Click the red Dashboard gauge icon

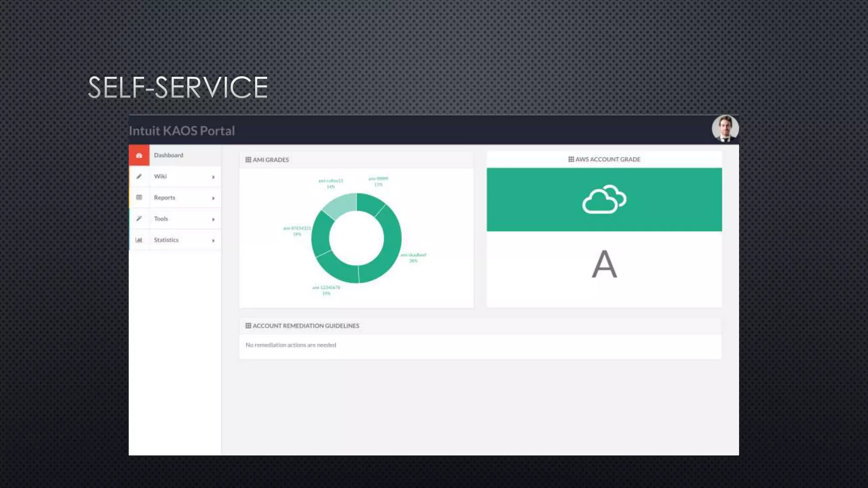click(x=139, y=155)
